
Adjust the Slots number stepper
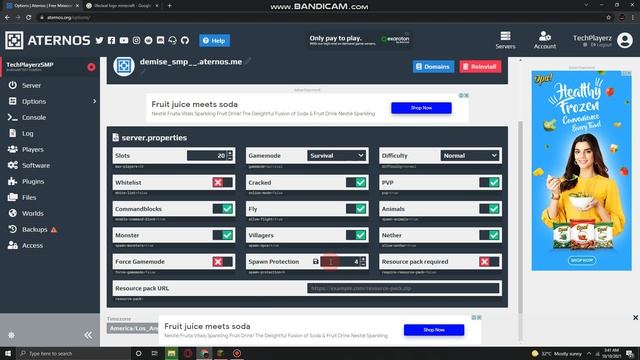tap(230, 156)
